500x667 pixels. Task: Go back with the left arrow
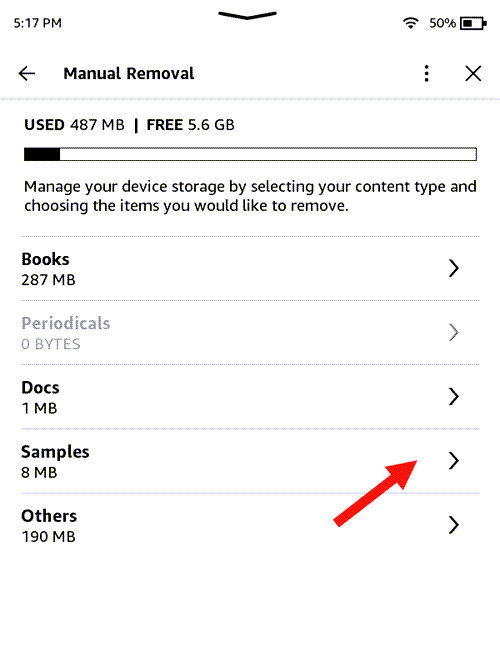tap(27, 74)
